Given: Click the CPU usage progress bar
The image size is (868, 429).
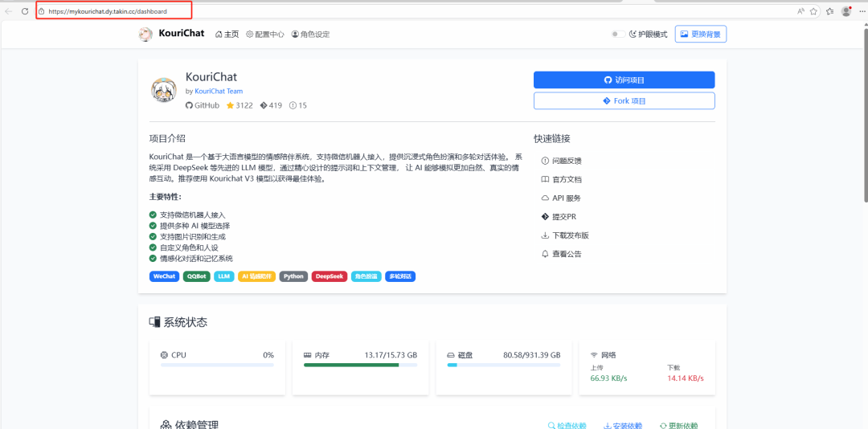Looking at the screenshot, I should (x=217, y=365).
